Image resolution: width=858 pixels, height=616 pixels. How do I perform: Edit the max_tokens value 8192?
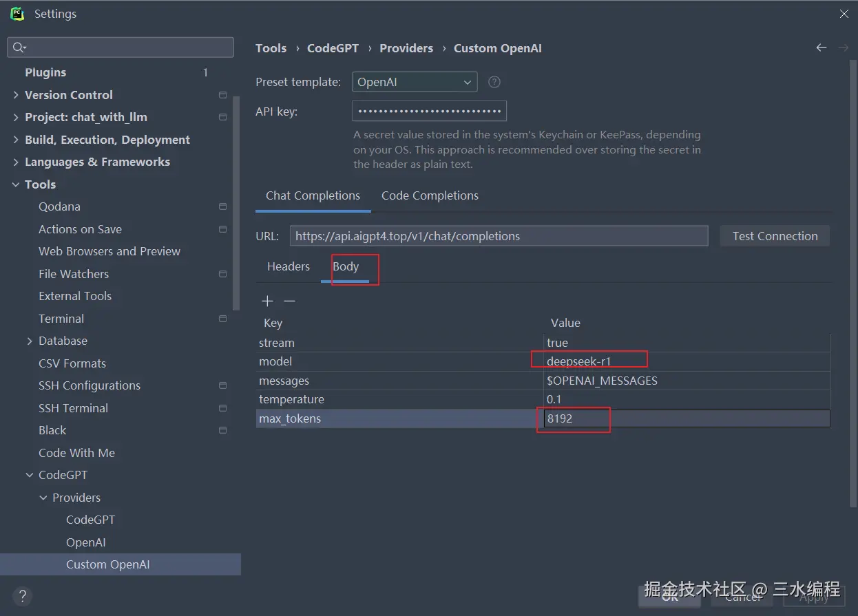click(687, 418)
